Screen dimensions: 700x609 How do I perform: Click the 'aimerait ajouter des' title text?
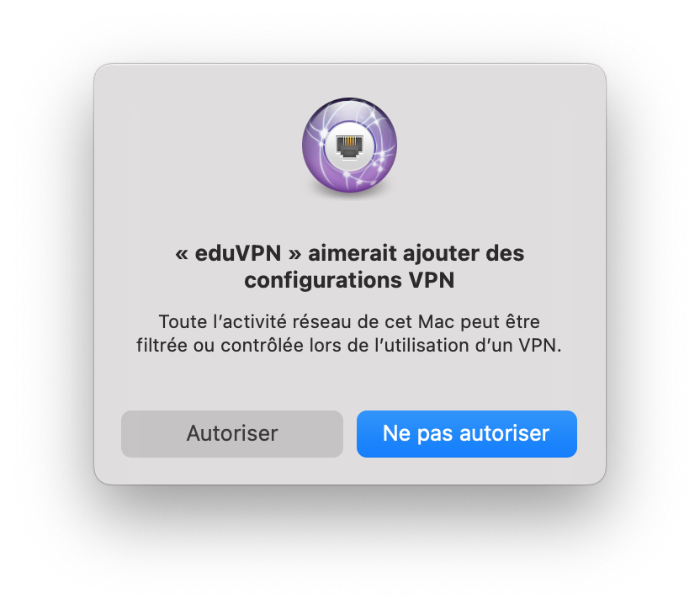416,253
